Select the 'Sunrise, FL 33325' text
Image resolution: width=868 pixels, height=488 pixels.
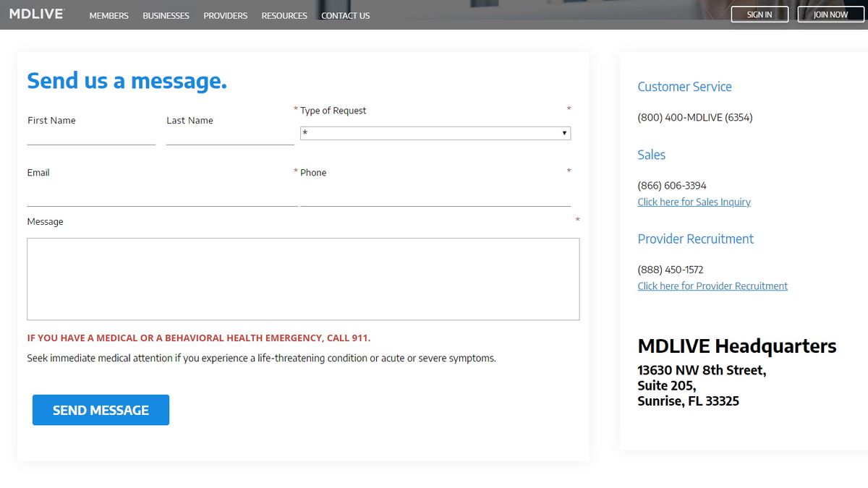pyautogui.click(x=688, y=401)
